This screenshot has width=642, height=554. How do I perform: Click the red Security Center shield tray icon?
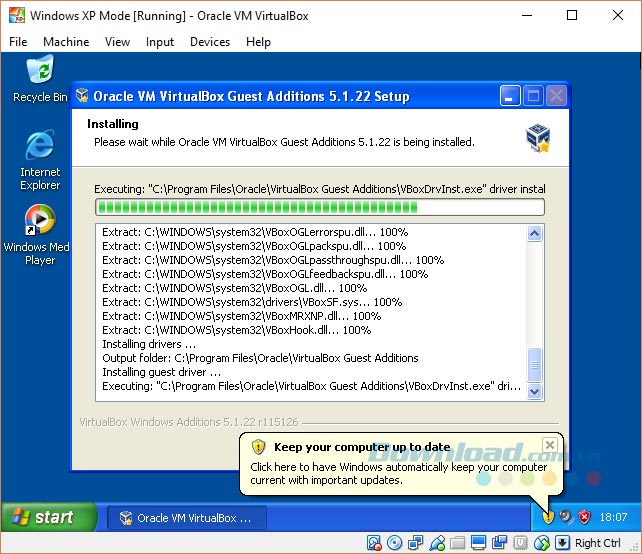pos(584,517)
